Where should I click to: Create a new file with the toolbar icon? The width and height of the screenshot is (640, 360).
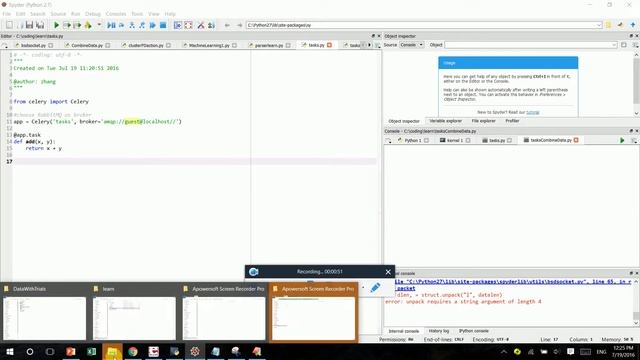click(x=9, y=25)
